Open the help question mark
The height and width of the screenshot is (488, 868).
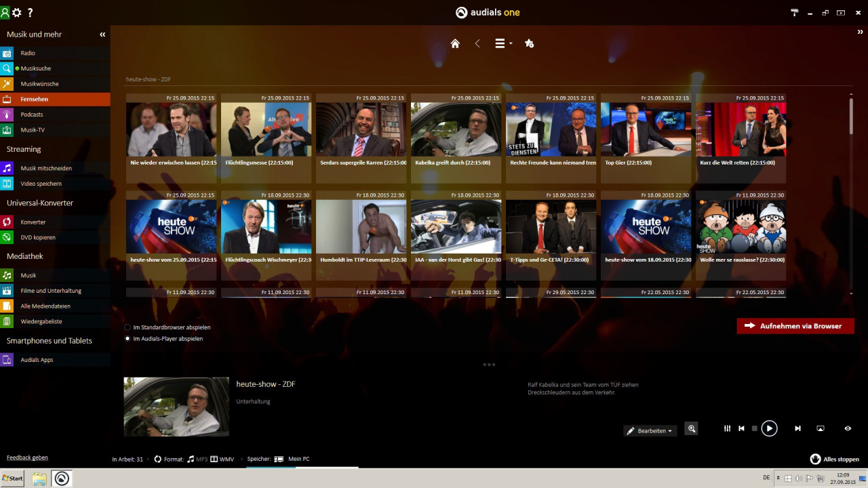coord(30,12)
